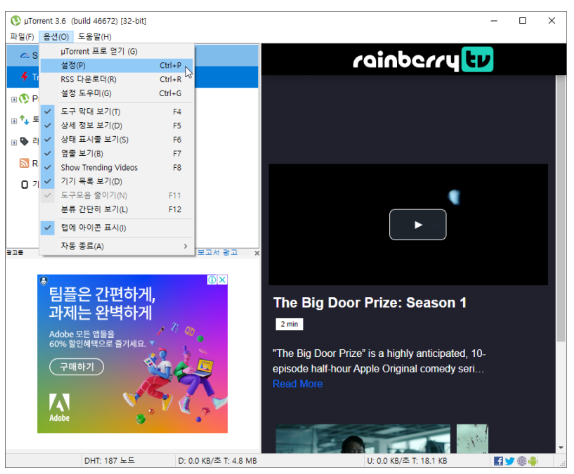
Task: Click the DHT: 187 노드 status text
Action: pyautogui.click(x=109, y=461)
